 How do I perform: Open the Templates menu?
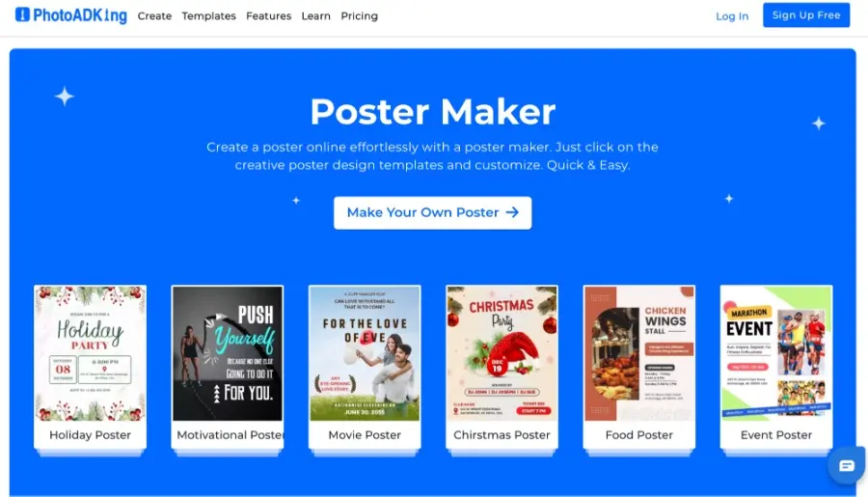pyautogui.click(x=208, y=16)
